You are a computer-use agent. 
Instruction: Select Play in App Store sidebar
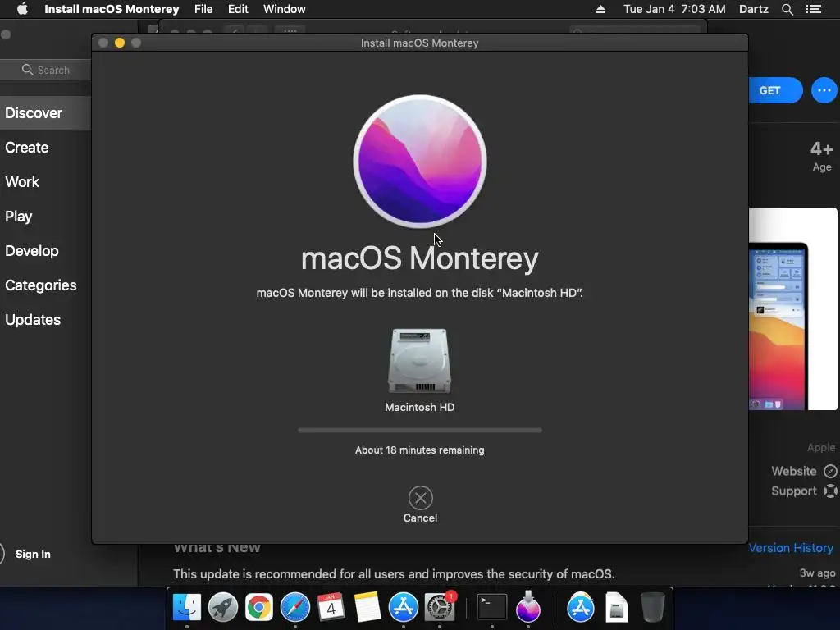(x=19, y=217)
